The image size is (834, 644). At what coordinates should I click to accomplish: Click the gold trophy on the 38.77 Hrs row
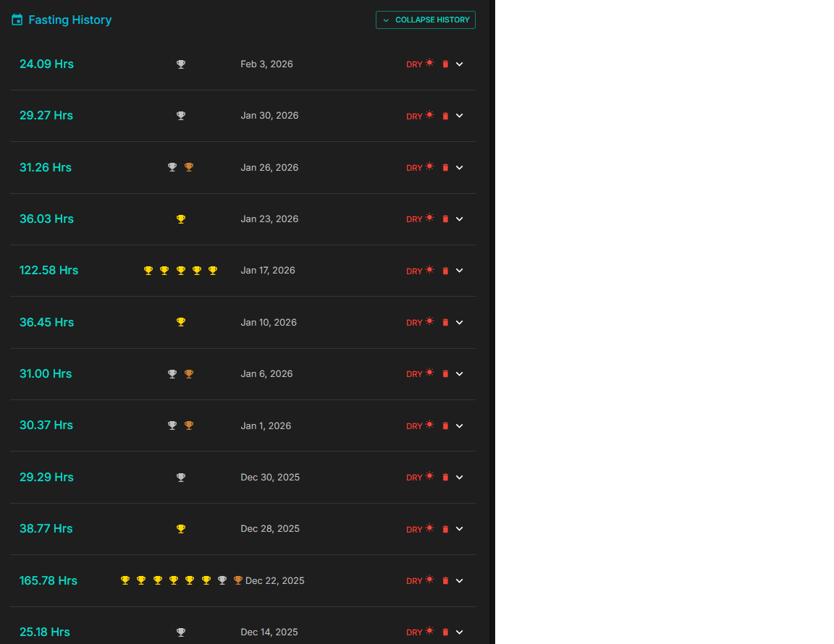coord(181,529)
